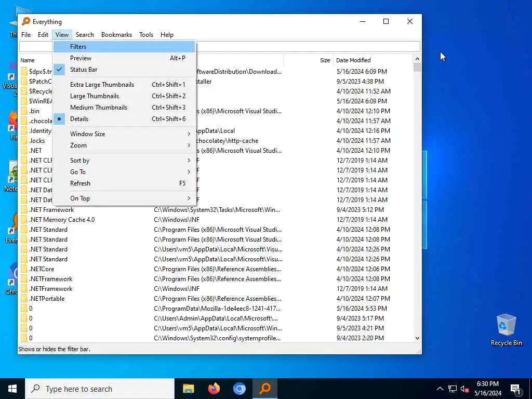The height and width of the screenshot is (399, 532).
Task: Click folder icon for .NET Framework row
Action: (24, 210)
